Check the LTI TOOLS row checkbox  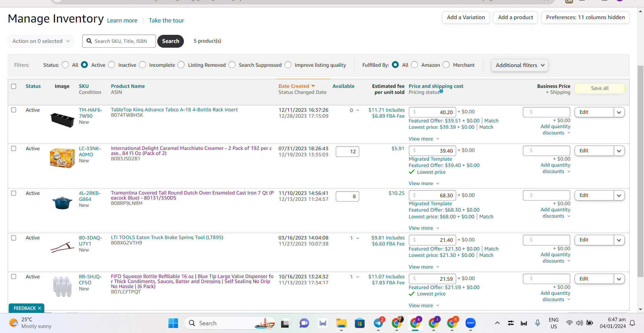[14, 238]
